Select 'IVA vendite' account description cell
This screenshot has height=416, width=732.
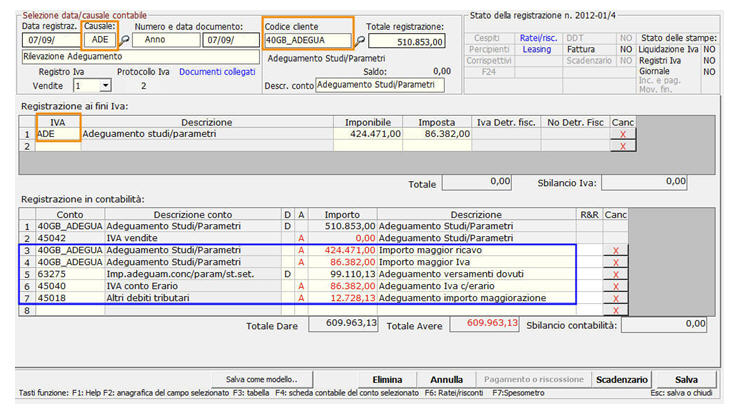tap(193, 238)
